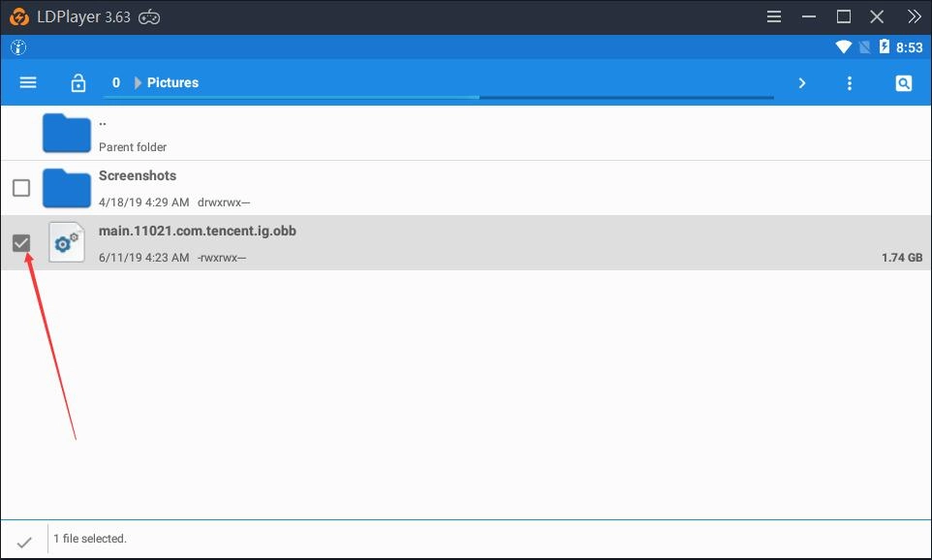Click the lock icon in the toolbar

pyautogui.click(x=78, y=82)
